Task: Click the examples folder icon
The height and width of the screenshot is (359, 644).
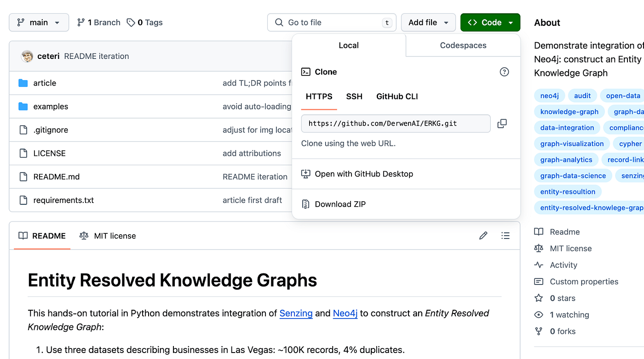Action: coord(23,107)
